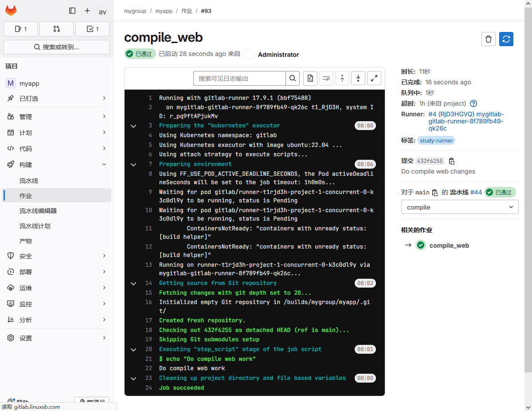Expand the 监控 sidebar menu
Viewport: 532px width, 411px height.
coord(56,304)
